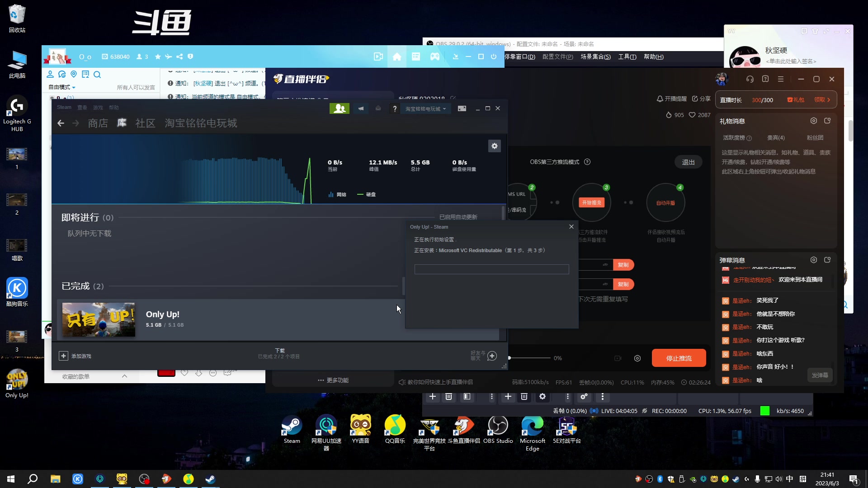Screen dimensions: 868x488
Task: Click first 复制 copy button
Action: coord(623,265)
